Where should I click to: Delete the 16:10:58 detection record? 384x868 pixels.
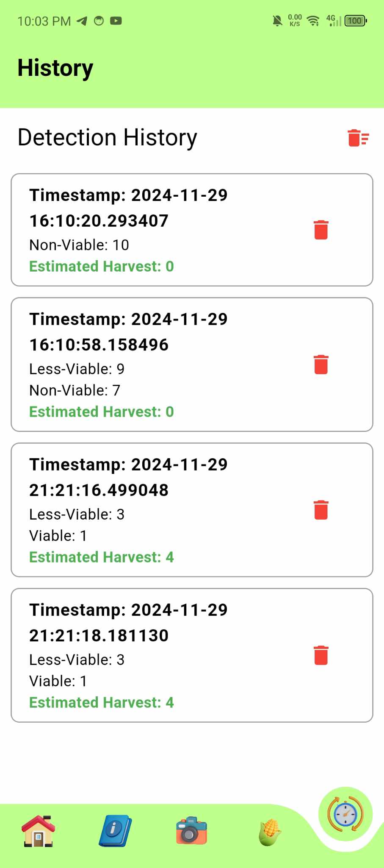click(x=321, y=364)
